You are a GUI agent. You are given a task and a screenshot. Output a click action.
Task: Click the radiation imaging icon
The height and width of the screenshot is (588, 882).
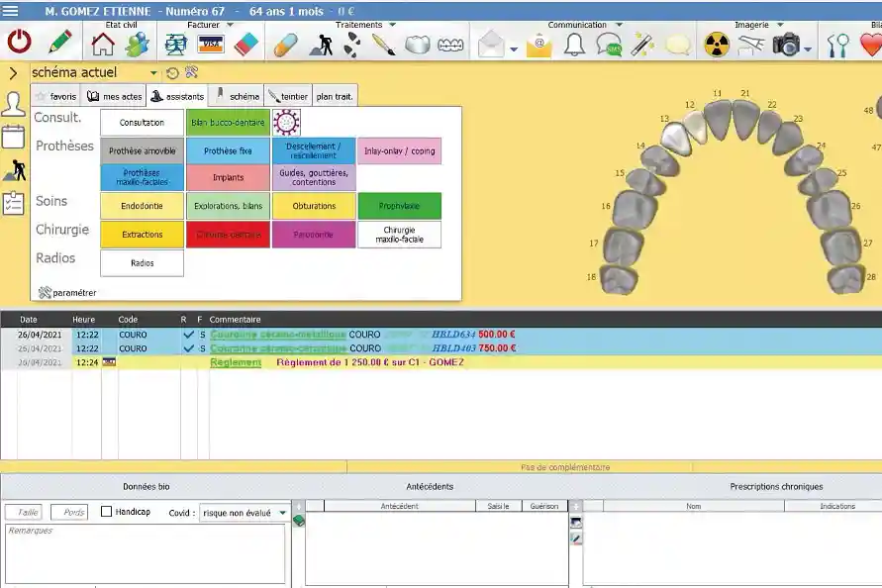(717, 44)
